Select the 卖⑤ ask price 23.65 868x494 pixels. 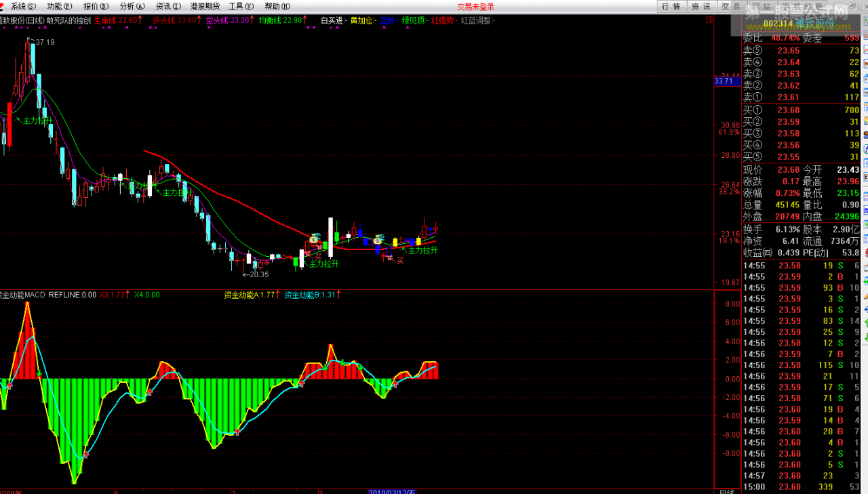(788, 50)
